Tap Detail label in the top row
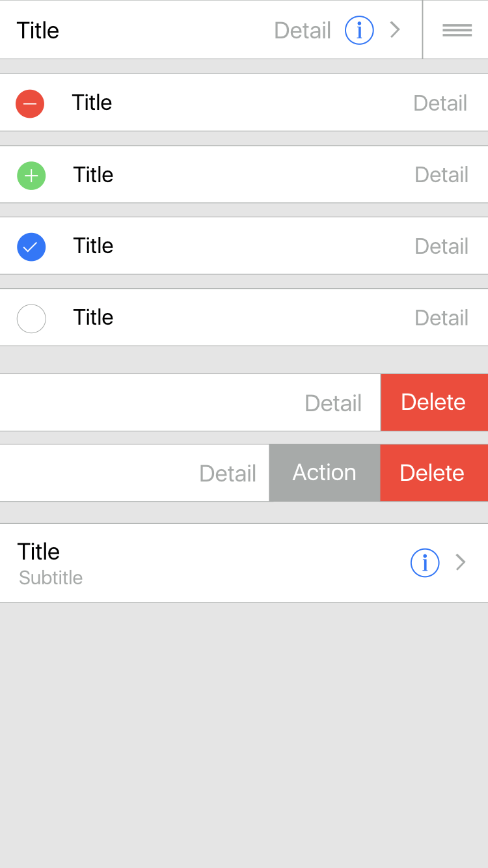The image size is (488, 868). pos(303,31)
